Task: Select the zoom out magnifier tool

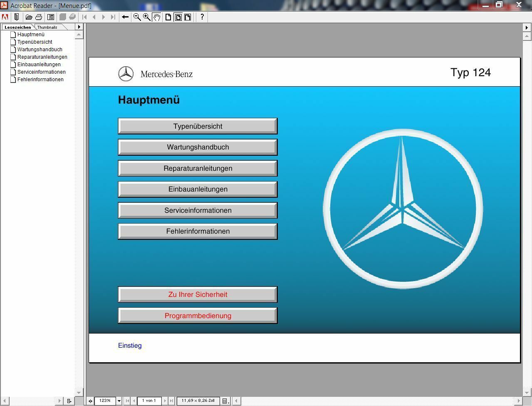Action: [137, 17]
